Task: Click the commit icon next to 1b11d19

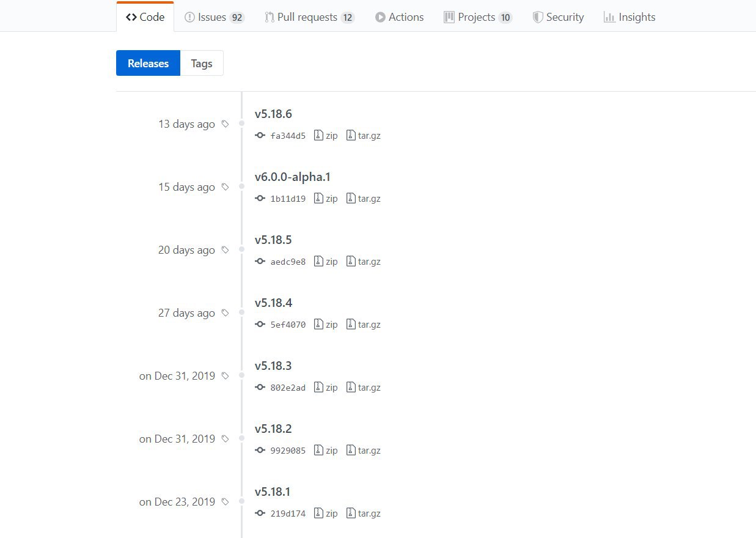Action: click(260, 199)
